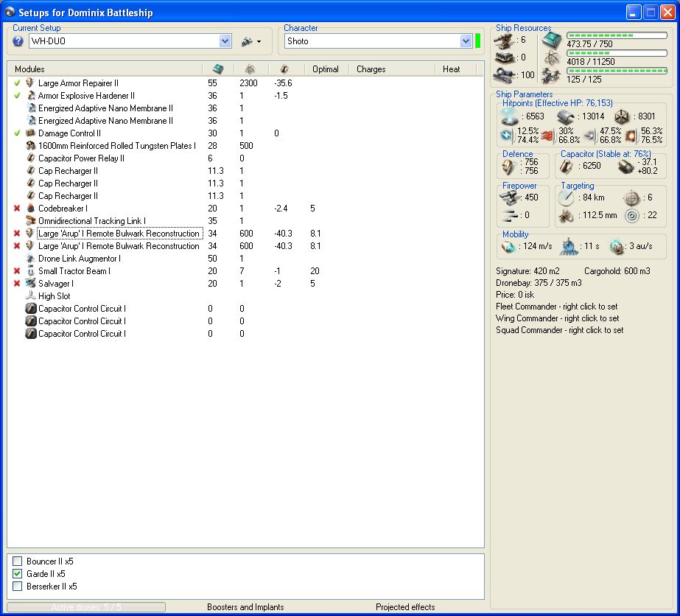Click Wing Commander - right click to set
680x616 pixels.
click(557, 318)
